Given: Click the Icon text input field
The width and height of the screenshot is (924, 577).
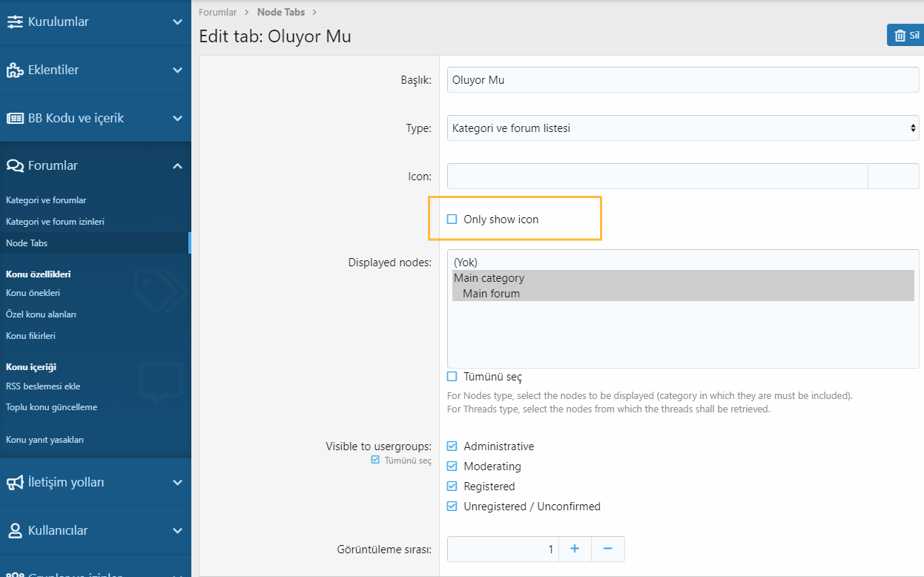Looking at the screenshot, I should (x=657, y=177).
